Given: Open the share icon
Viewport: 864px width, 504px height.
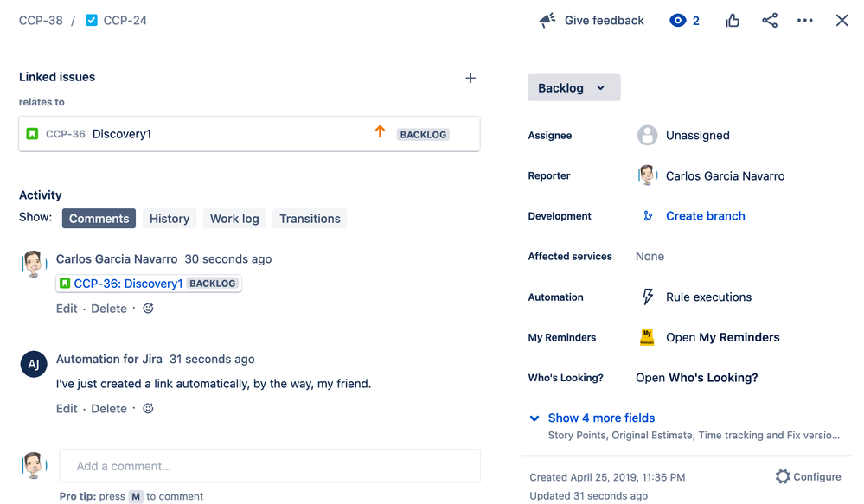Looking at the screenshot, I should tap(770, 21).
